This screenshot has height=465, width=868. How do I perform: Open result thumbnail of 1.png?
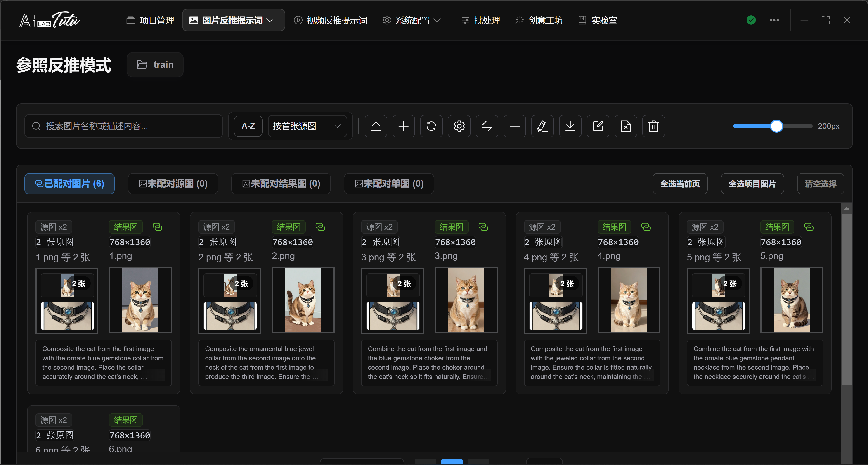(x=140, y=300)
